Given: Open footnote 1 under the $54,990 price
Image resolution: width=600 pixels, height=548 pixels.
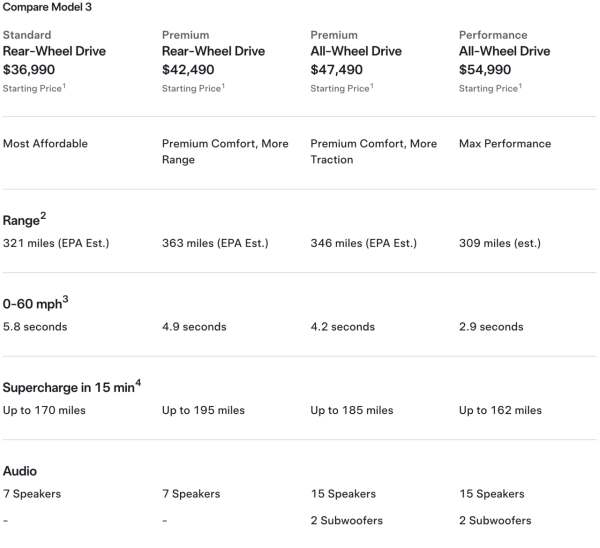Looking at the screenshot, I should pyautogui.click(x=520, y=86).
